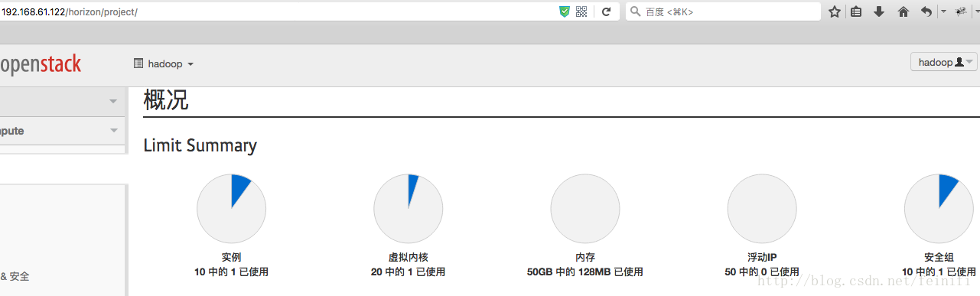The width and height of the screenshot is (980, 296).
Task: Expand the Compute sidebar section
Action: coord(63,131)
